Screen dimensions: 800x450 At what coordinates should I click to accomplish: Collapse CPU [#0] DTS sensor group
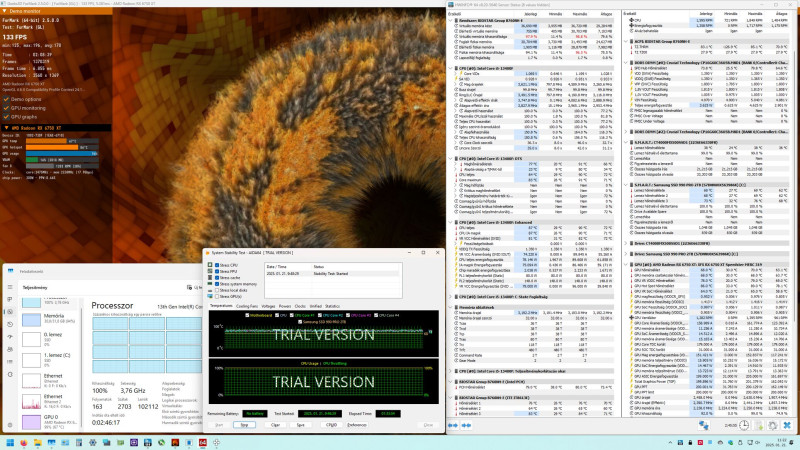(451, 158)
